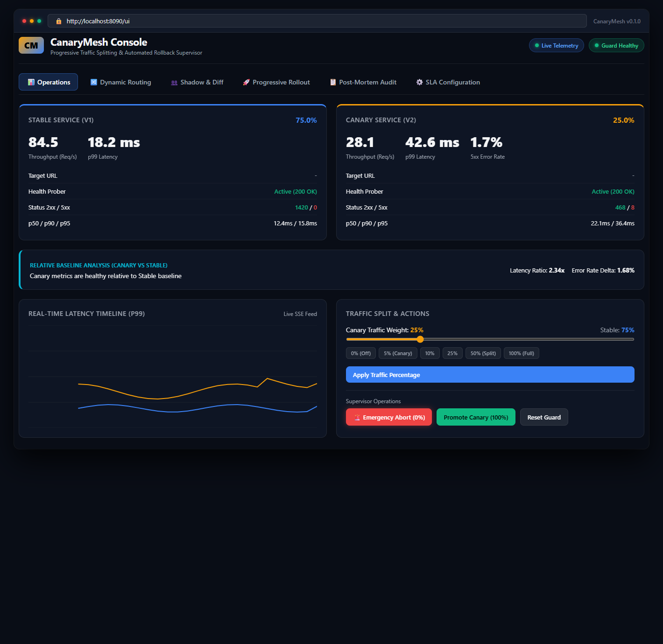Image resolution: width=663 pixels, height=644 pixels.
Task: Click the siren icon on Emergency Abort
Action: [357, 418]
